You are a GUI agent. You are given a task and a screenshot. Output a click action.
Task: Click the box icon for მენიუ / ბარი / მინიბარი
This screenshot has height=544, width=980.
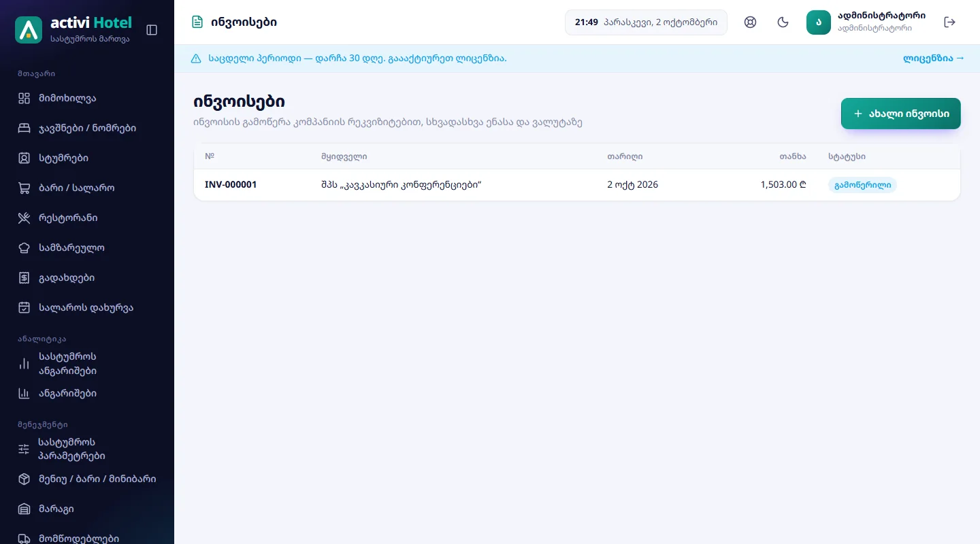[24, 479]
